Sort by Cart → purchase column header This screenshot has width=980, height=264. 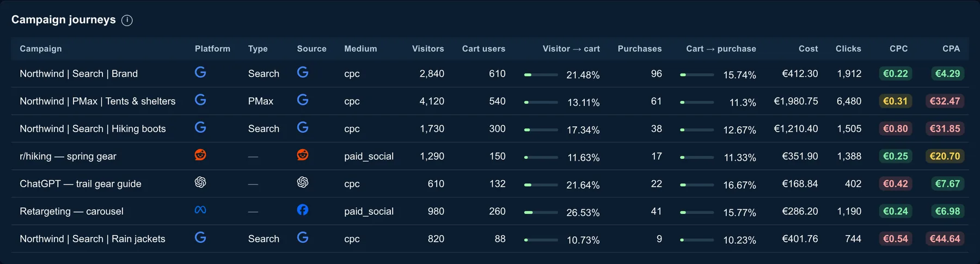pos(721,49)
